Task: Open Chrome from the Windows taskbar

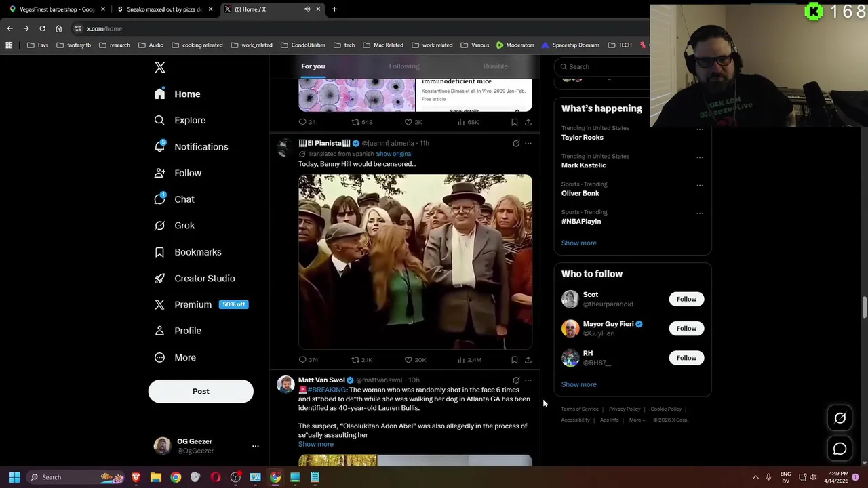Action: pyautogui.click(x=176, y=477)
